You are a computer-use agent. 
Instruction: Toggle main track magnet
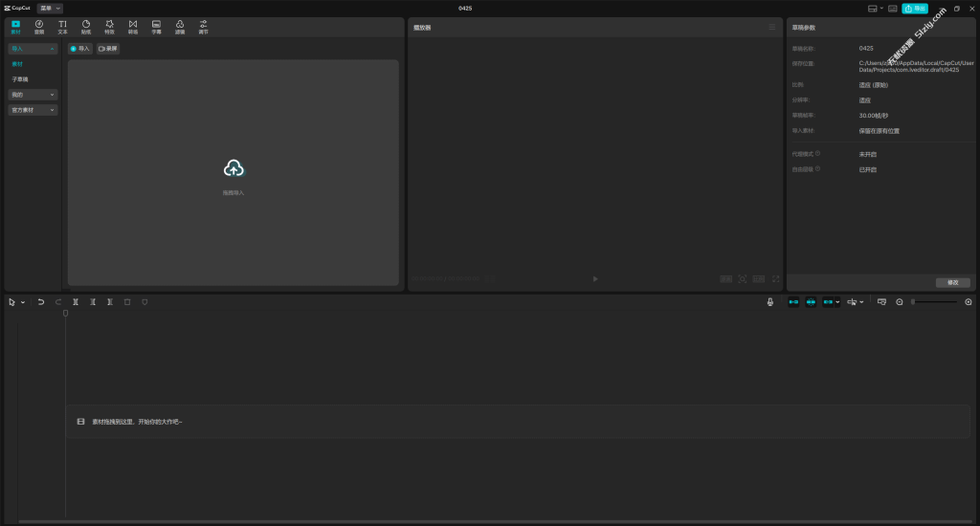(x=793, y=302)
